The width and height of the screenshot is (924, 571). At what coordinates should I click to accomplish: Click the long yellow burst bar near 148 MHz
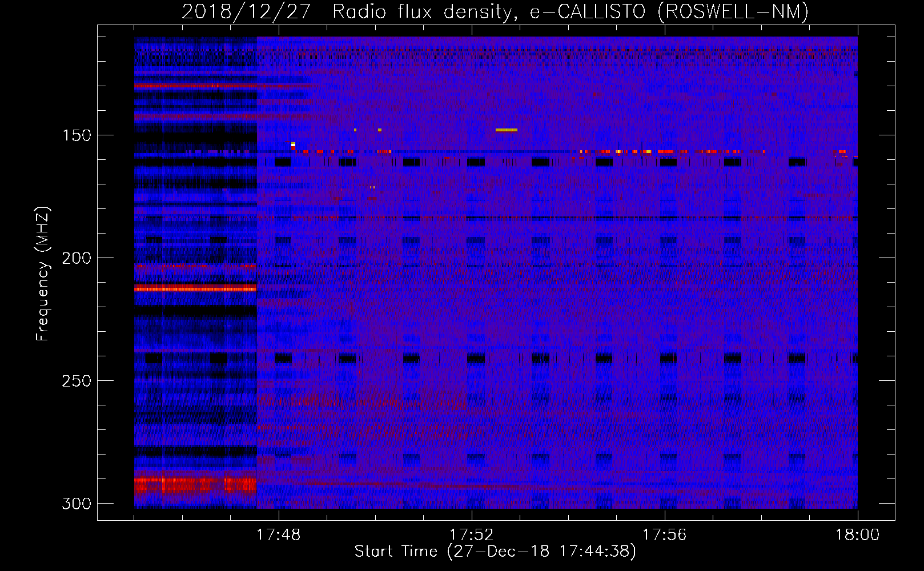coord(507,130)
